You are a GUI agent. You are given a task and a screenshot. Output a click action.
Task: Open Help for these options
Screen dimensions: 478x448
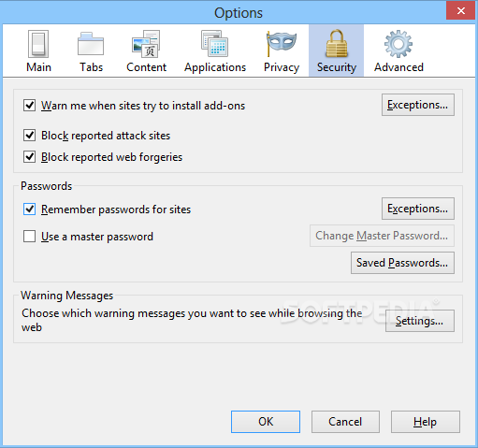pos(426,422)
